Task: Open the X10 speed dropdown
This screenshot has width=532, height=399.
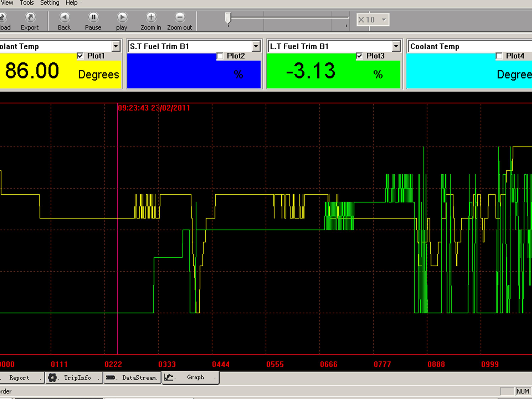Action: [384, 20]
